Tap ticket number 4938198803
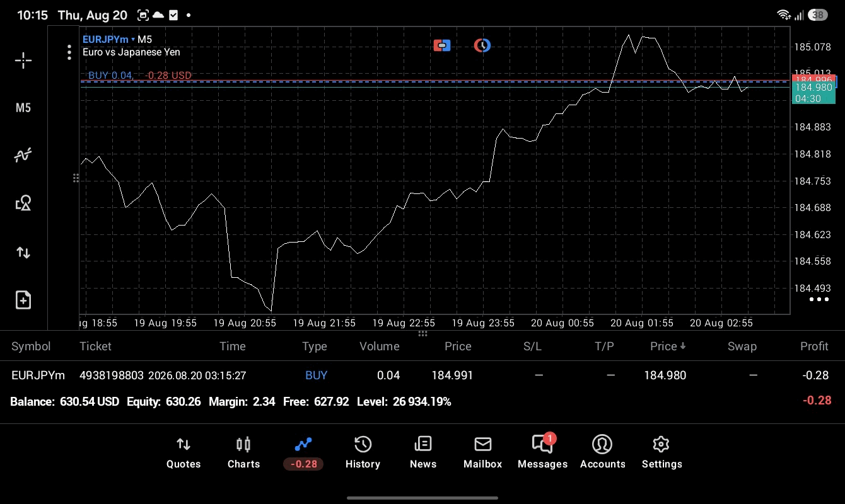The width and height of the screenshot is (845, 504). (x=110, y=375)
